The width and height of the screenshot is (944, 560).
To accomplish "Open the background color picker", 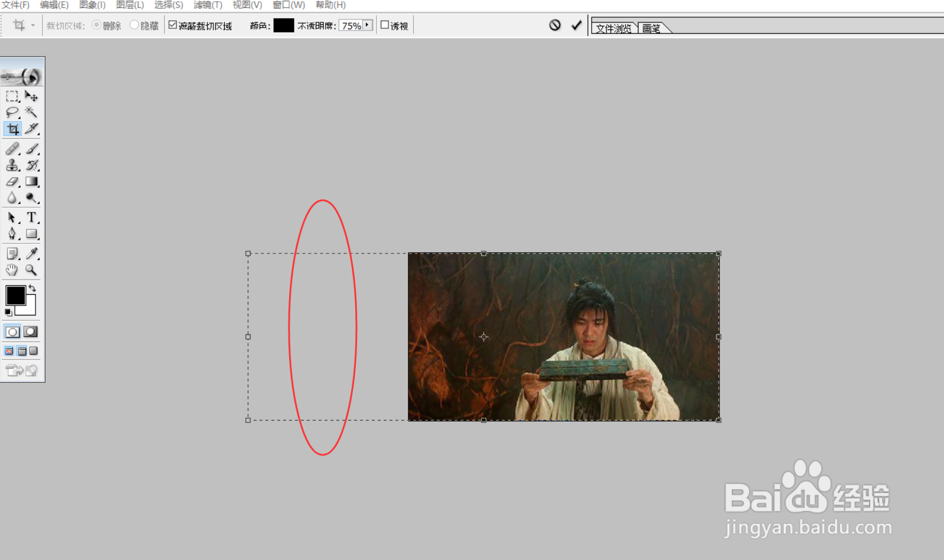I will (30, 310).
